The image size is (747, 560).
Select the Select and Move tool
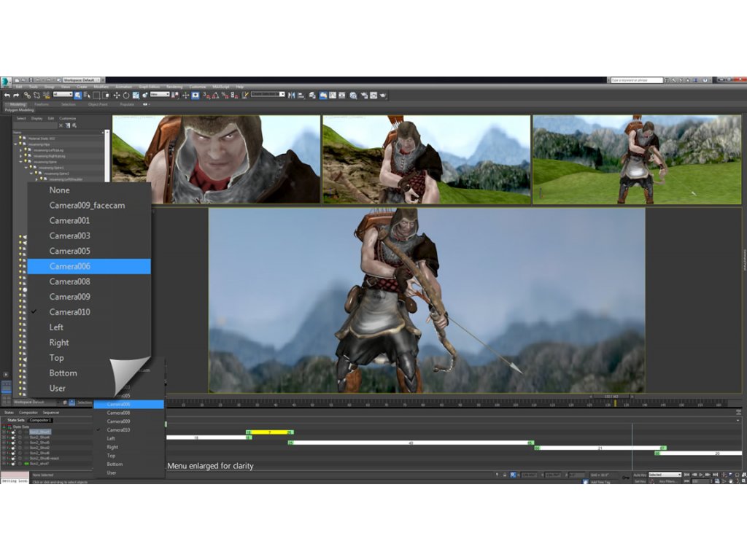click(x=117, y=95)
